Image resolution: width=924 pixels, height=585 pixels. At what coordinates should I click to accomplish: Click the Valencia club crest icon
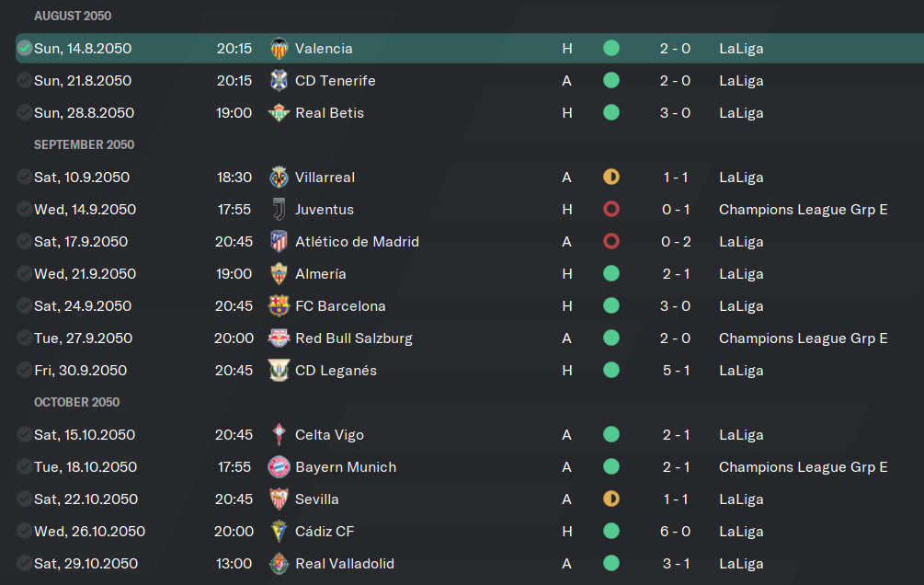(279, 49)
